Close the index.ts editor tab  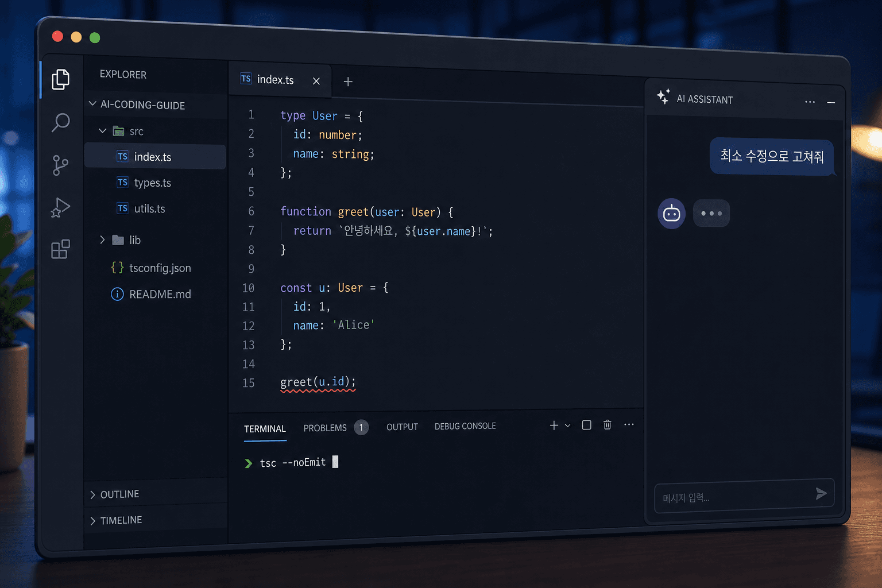pyautogui.click(x=316, y=81)
